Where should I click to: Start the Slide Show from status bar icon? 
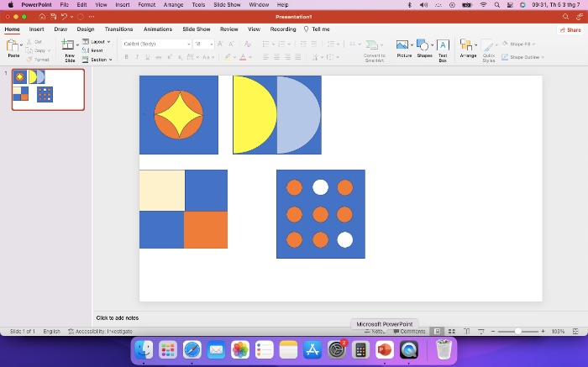pos(481,332)
